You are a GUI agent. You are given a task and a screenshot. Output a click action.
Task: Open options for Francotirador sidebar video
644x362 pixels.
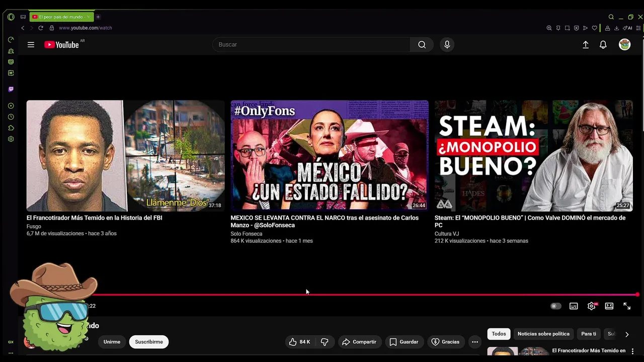click(x=632, y=351)
